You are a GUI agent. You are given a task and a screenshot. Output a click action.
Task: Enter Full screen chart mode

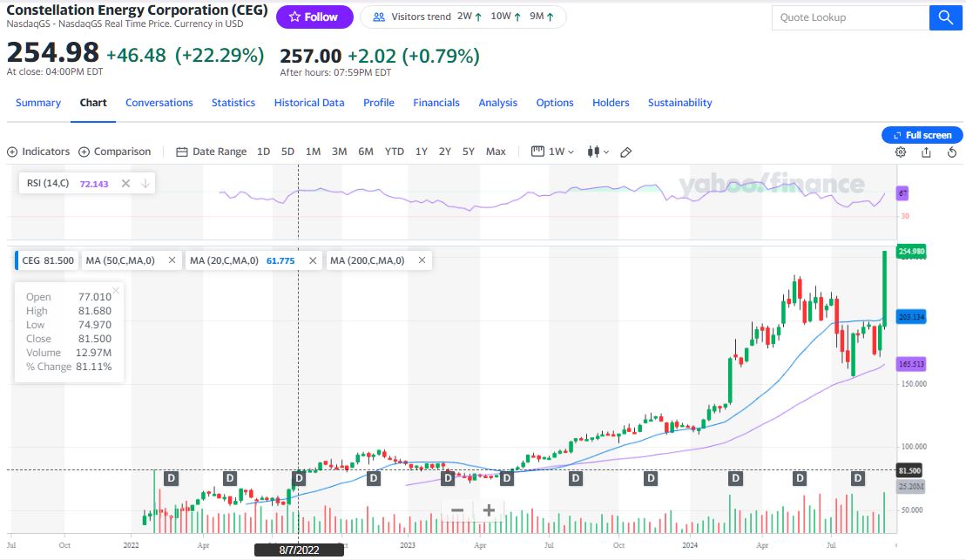pyautogui.click(x=922, y=135)
